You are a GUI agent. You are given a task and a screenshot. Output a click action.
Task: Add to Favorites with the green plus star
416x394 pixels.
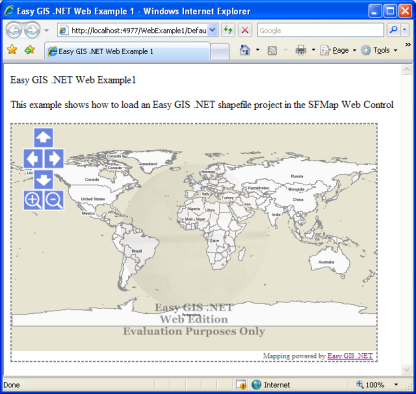29,50
